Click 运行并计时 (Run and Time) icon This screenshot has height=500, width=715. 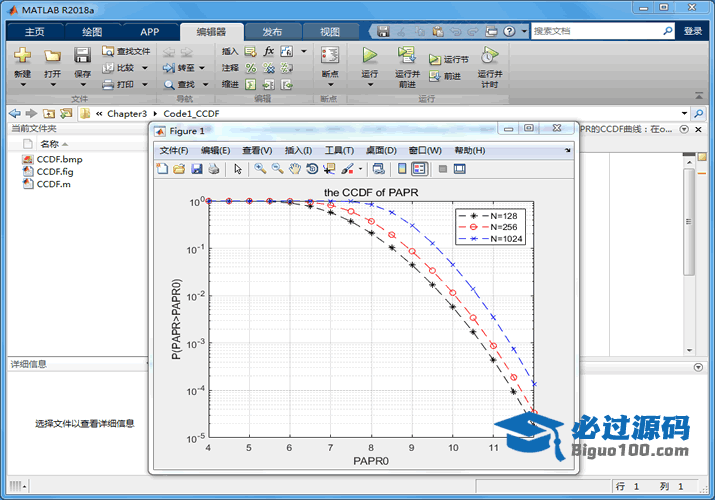point(489,55)
